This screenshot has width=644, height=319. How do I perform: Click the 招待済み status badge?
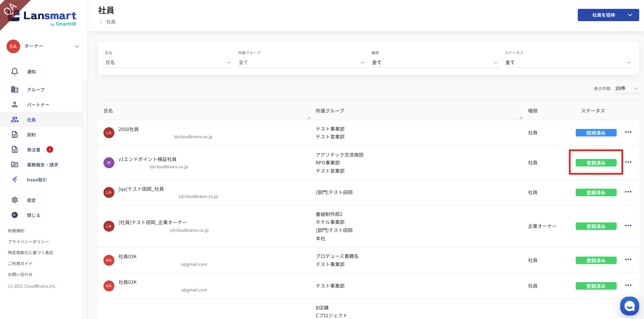(596, 133)
